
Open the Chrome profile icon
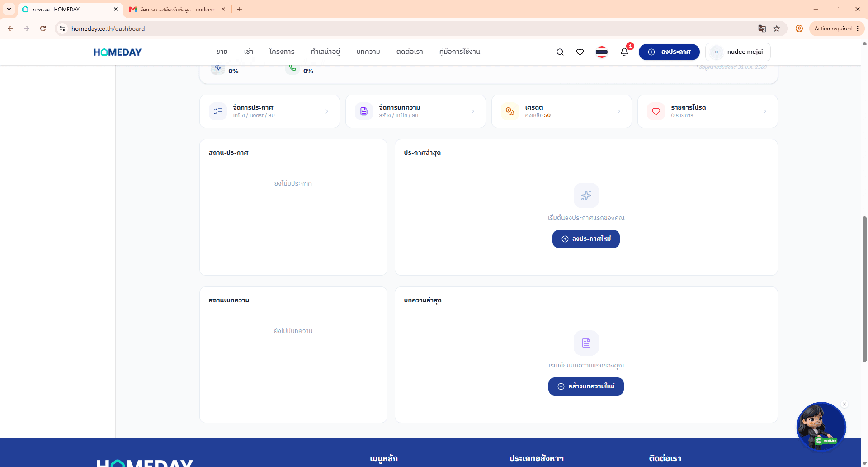tap(799, 29)
